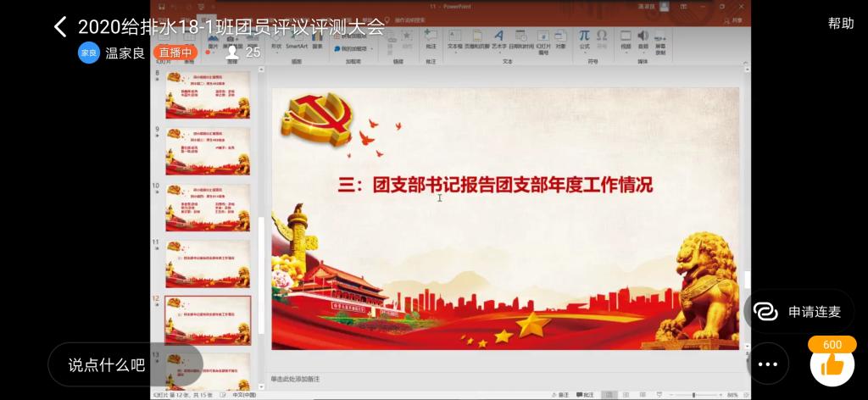Tap the orange thumbs-up like button
The height and width of the screenshot is (400, 868).
click(832, 364)
